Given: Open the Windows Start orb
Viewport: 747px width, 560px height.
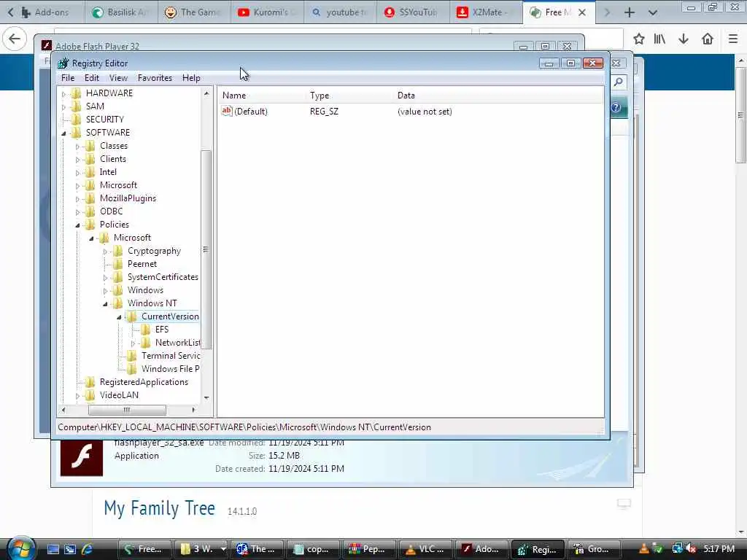Looking at the screenshot, I should pos(20,548).
